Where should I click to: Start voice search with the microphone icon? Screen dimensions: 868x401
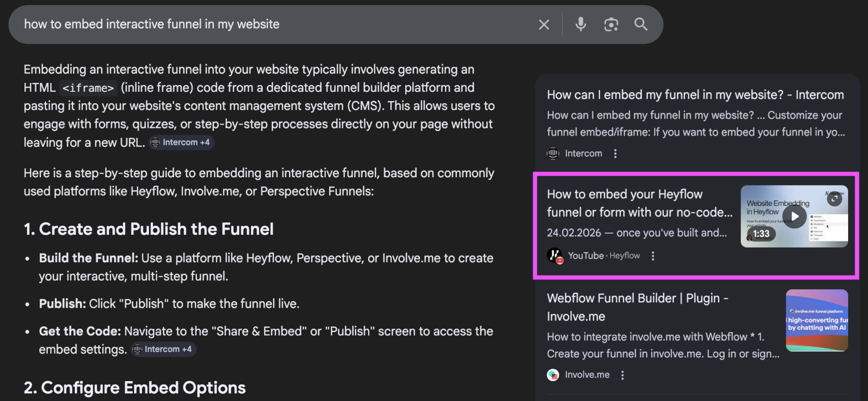[580, 24]
